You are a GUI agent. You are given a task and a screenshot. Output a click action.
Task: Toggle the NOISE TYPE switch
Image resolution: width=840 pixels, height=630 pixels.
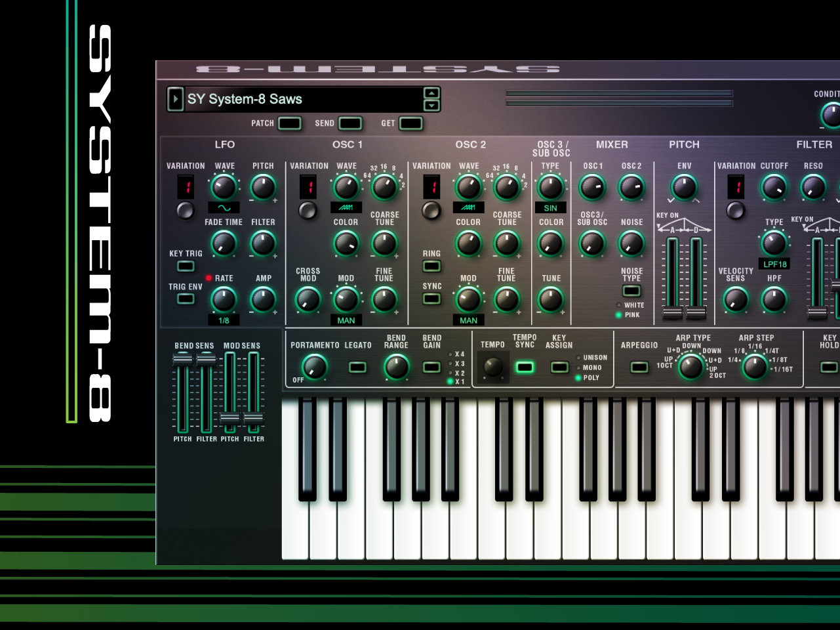coord(631,290)
